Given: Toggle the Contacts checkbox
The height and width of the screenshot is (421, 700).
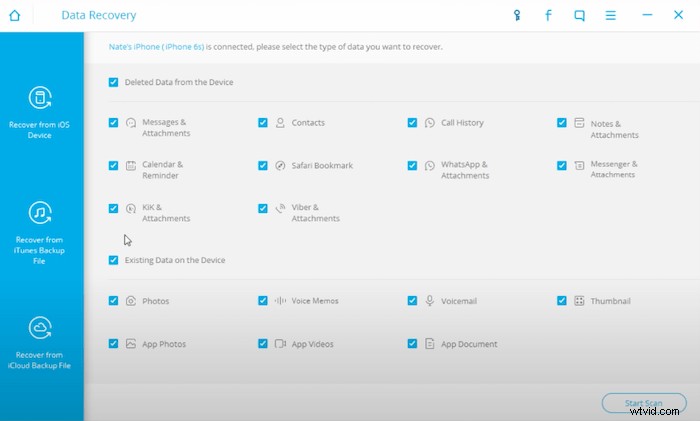Looking at the screenshot, I should pos(263,123).
